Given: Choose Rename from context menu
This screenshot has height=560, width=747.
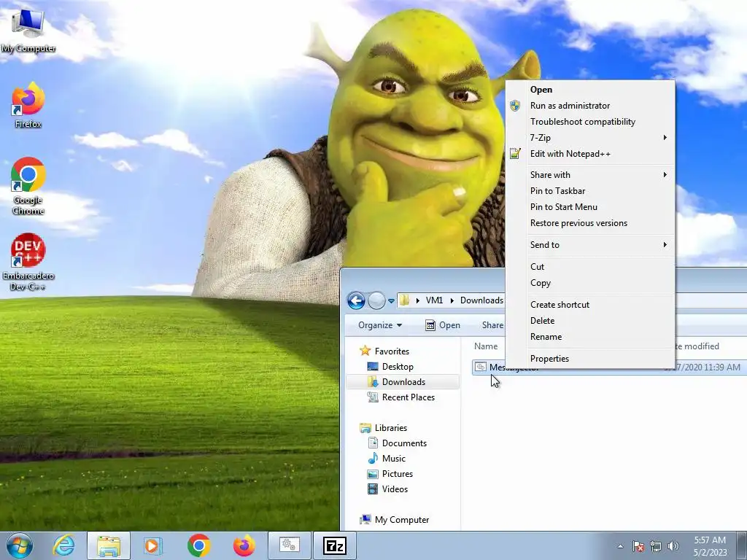Looking at the screenshot, I should click(x=589, y=337).
